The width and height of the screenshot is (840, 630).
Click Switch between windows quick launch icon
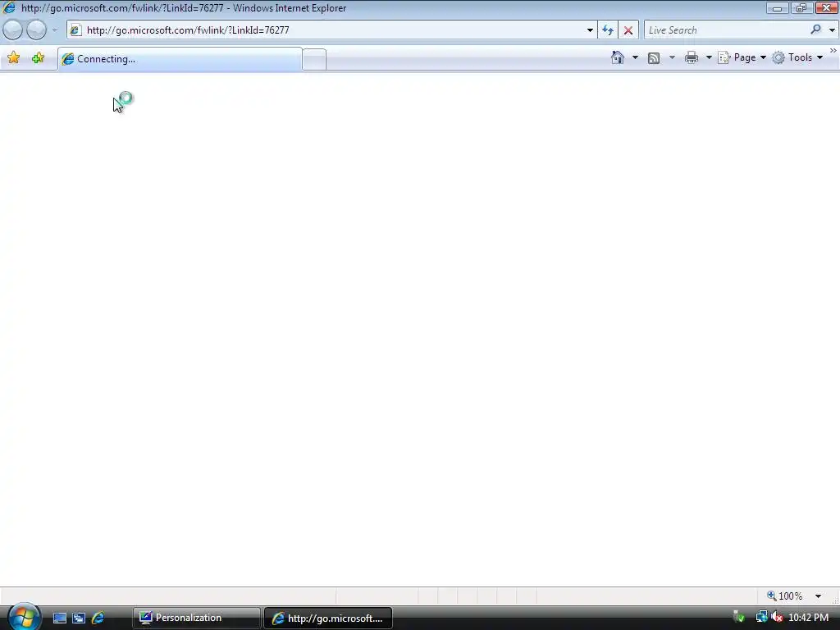79,618
